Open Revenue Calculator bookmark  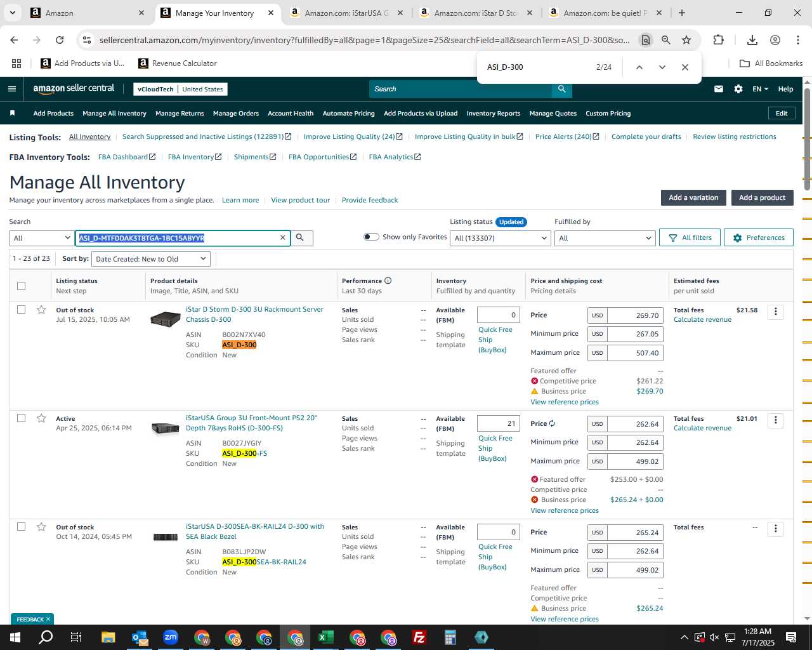pyautogui.click(x=178, y=63)
